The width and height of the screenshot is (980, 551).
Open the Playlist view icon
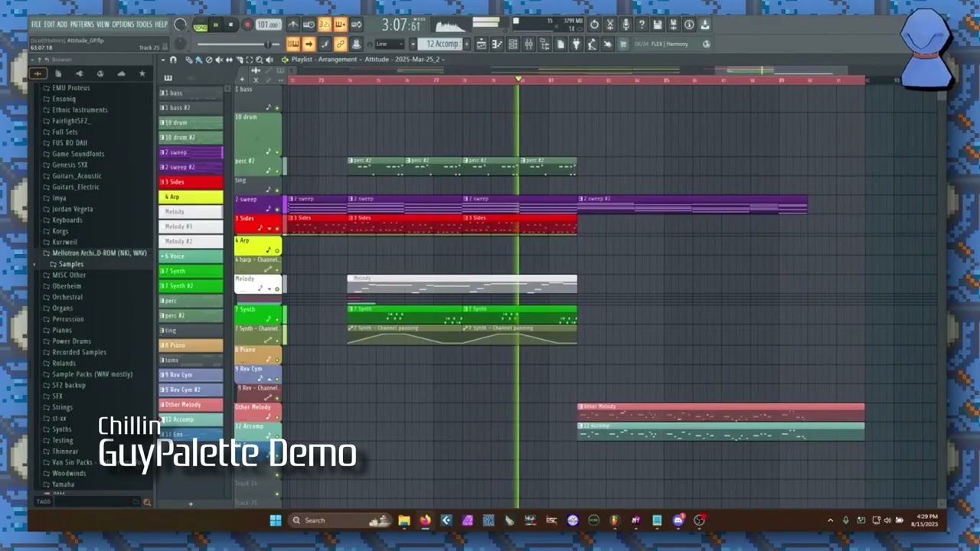(x=482, y=44)
